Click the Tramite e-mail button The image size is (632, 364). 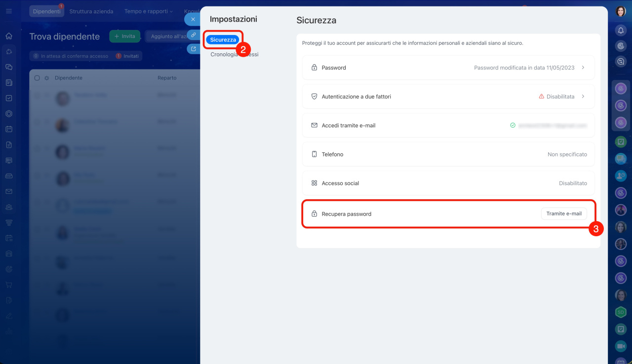[x=564, y=214]
